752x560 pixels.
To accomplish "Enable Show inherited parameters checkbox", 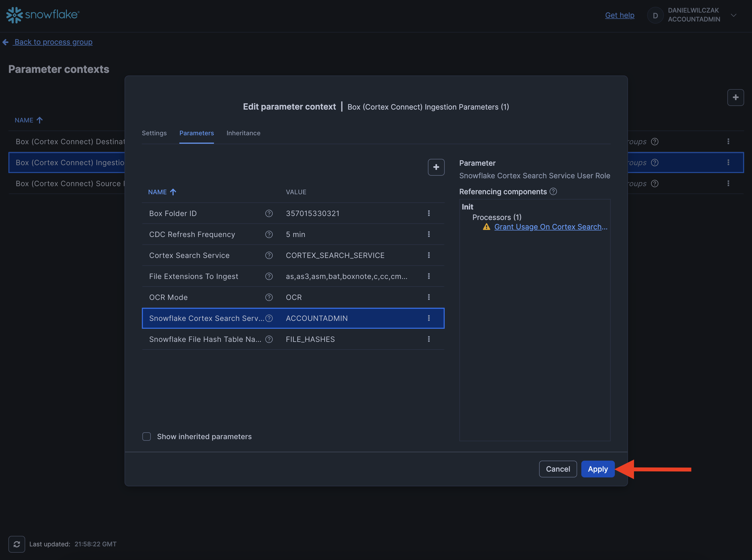I will click(x=147, y=437).
